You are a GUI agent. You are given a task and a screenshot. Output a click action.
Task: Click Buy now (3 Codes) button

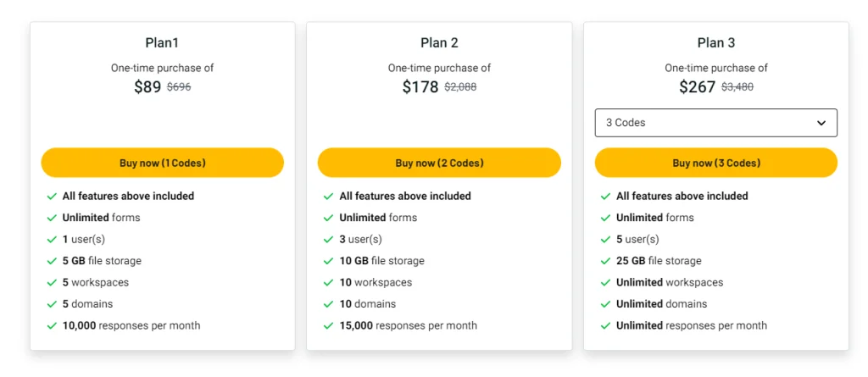715,163
